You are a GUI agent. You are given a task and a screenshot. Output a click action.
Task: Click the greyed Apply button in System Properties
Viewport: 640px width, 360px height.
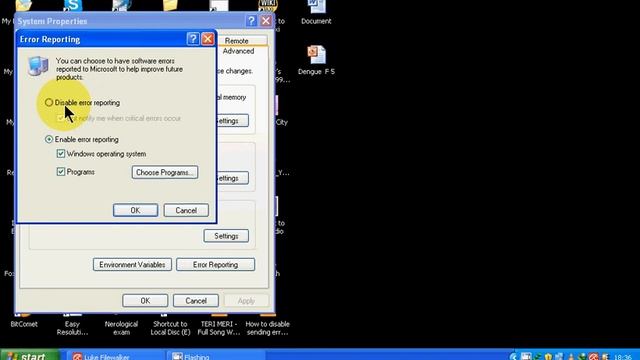(x=246, y=301)
